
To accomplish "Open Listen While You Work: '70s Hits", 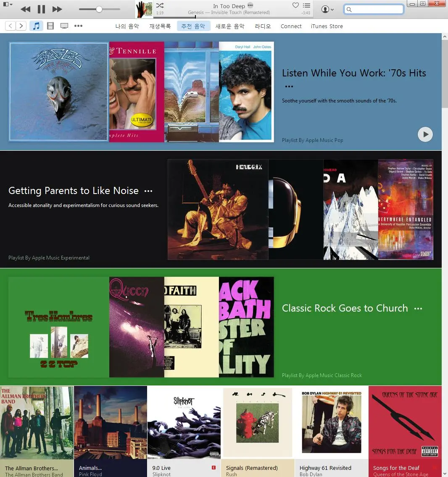I will 354,73.
